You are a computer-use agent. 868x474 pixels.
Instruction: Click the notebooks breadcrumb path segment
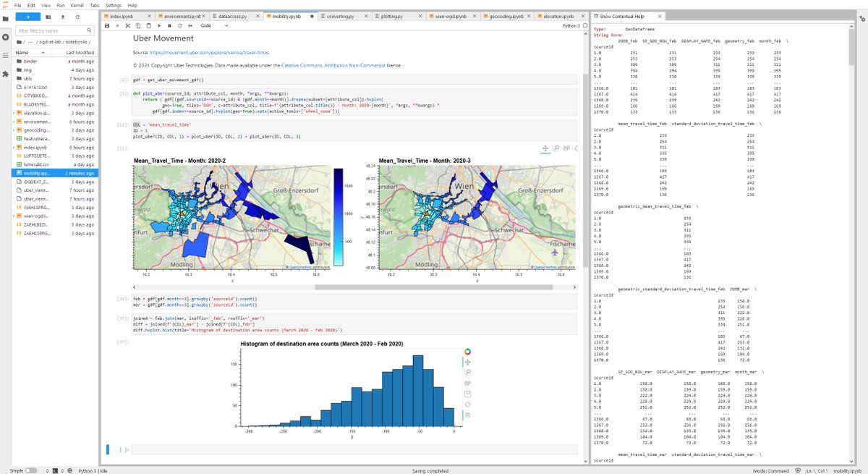(x=78, y=42)
